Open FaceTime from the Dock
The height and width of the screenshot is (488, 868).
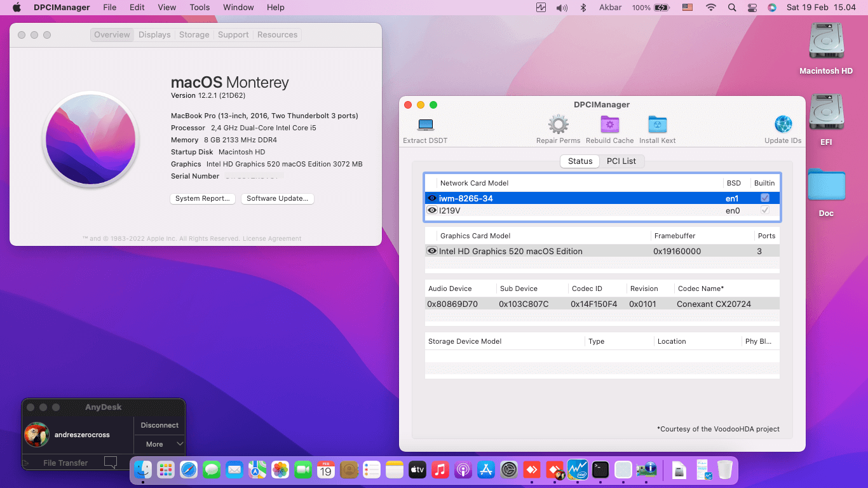click(303, 470)
